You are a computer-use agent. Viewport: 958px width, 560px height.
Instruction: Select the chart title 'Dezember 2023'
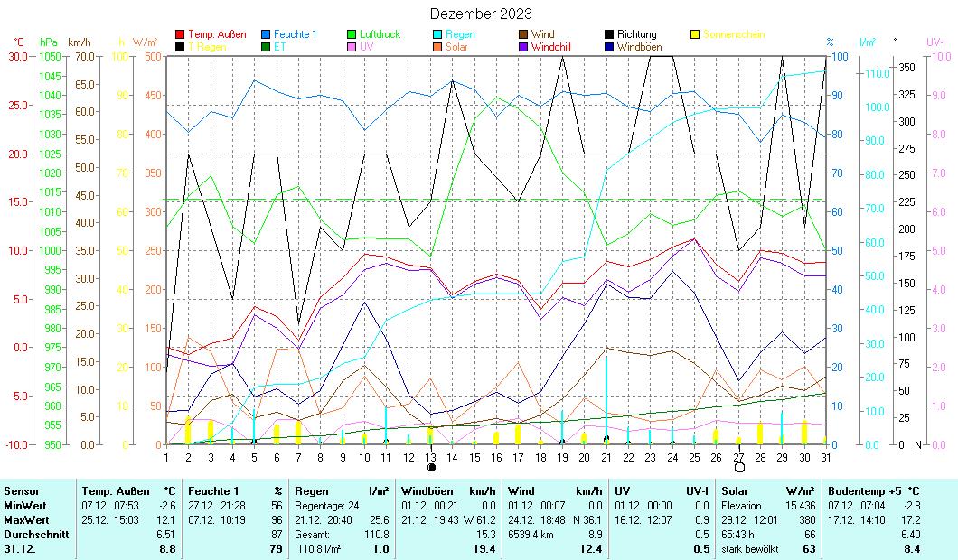pos(481,14)
